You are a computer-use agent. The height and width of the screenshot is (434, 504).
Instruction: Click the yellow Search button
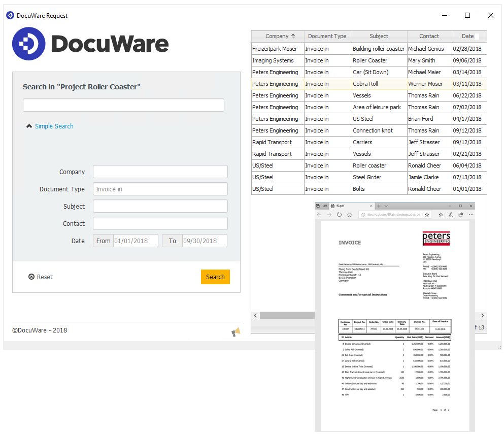pos(215,277)
